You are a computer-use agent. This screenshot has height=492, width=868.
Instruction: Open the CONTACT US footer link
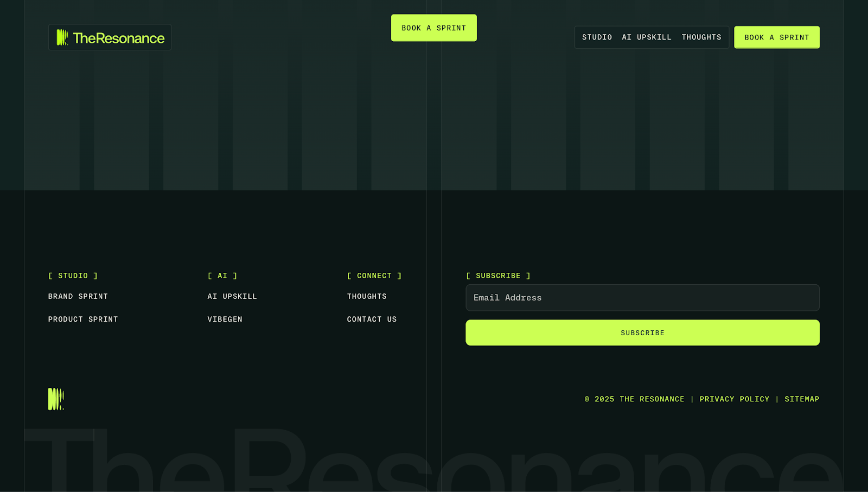point(371,319)
